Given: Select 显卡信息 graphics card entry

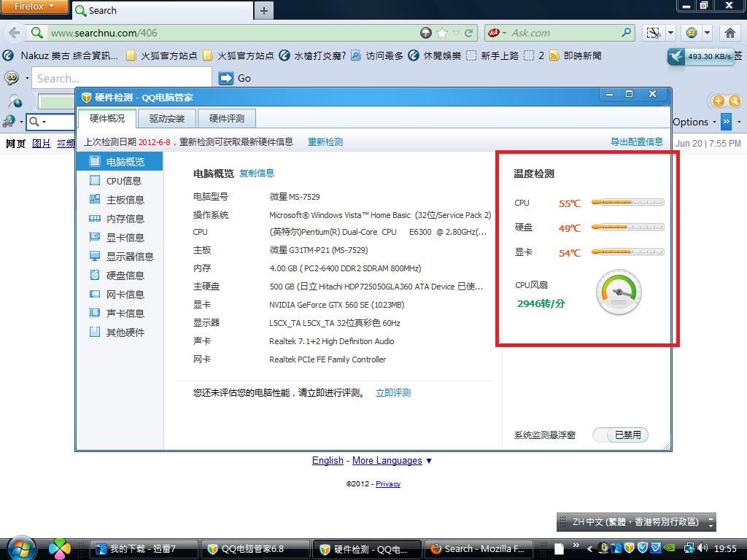Looking at the screenshot, I should click(x=125, y=238).
